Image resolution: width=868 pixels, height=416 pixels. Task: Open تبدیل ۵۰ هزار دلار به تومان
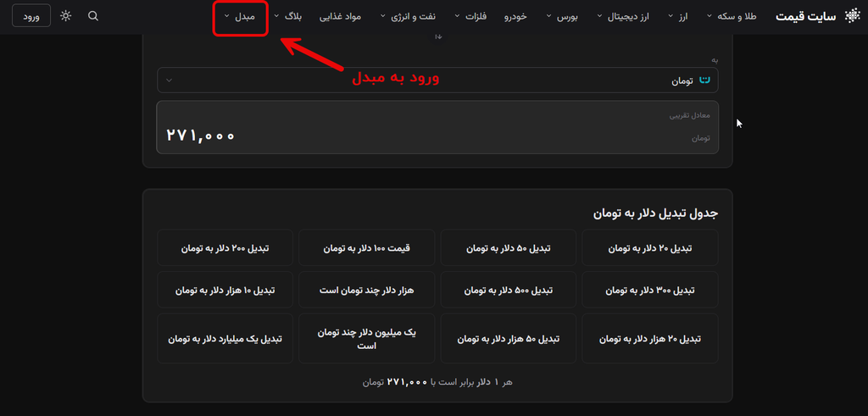509,339
